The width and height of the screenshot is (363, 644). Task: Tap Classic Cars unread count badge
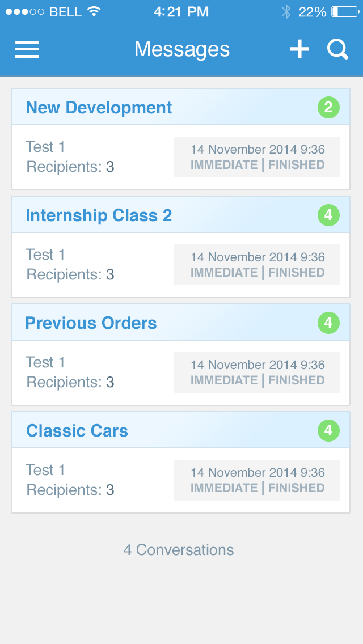pyautogui.click(x=328, y=431)
